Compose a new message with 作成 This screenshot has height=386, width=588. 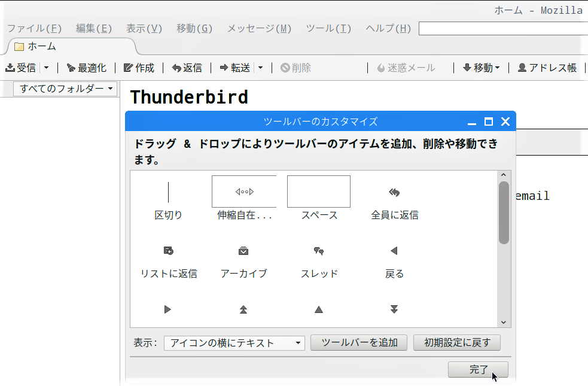pyautogui.click(x=139, y=68)
